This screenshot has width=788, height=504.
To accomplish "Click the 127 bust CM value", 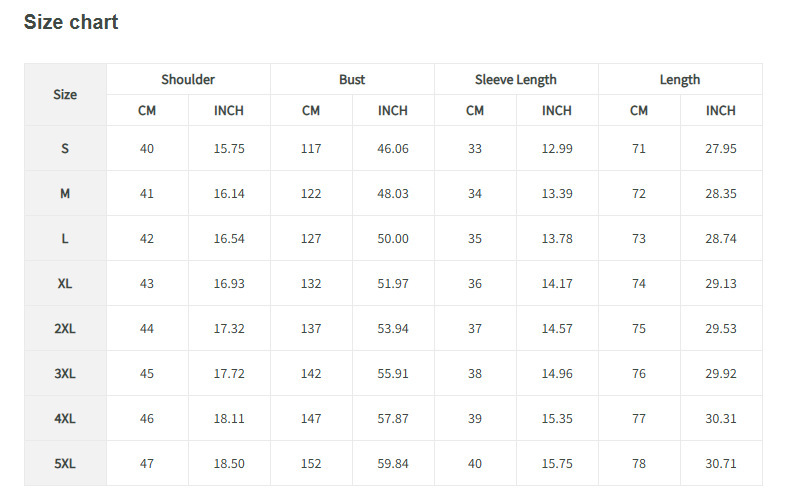I will click(311, 238).
